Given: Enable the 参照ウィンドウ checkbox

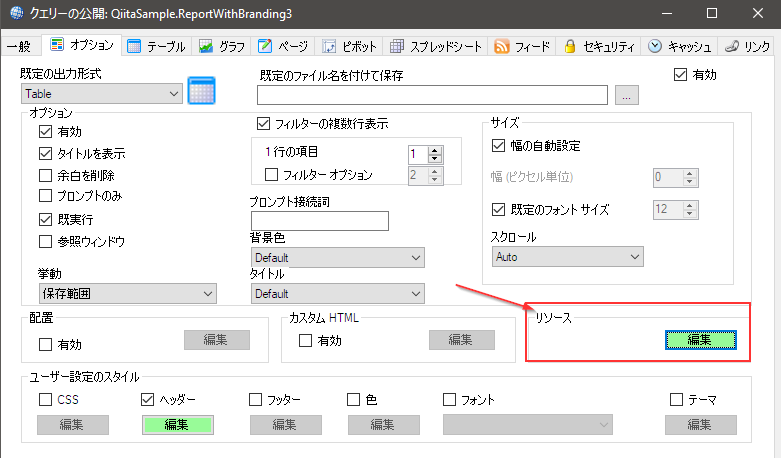Looking at the screenshot, I should (x=45, y=241).
